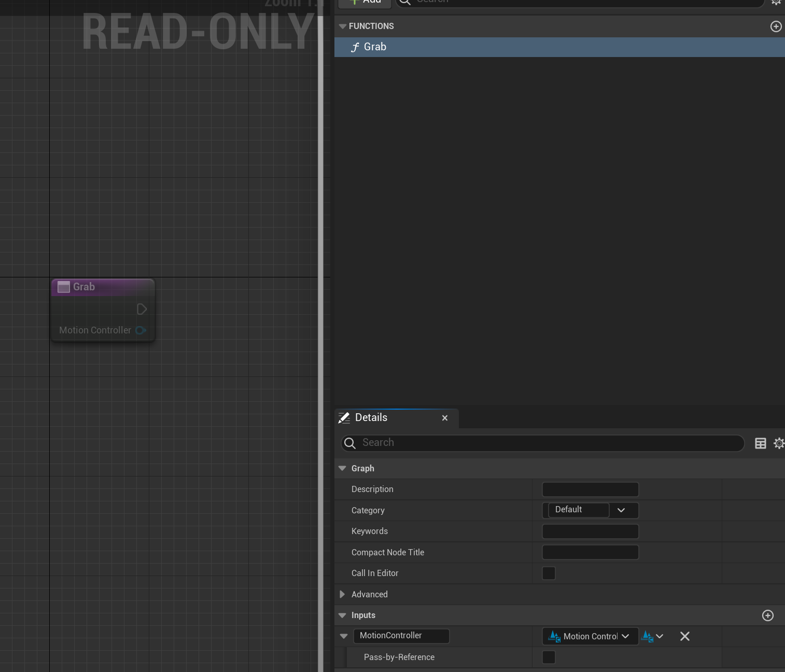Image resolution: width=785 pixels, height=672 pixels.
Task: Select the Grab node title in graph
Action: click(x=84, y=287)
